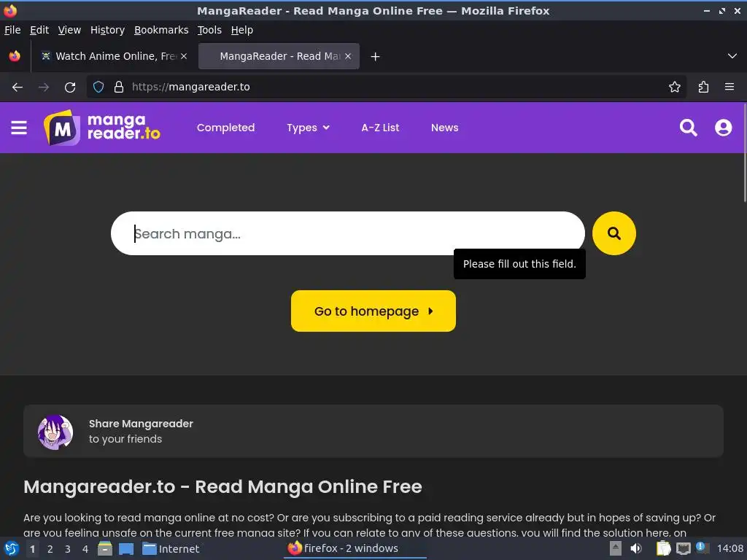Open the Firefox application hamburger menu
Image resolution: width=747 pixels, height=560 pixels.
[x=729, y=87]
